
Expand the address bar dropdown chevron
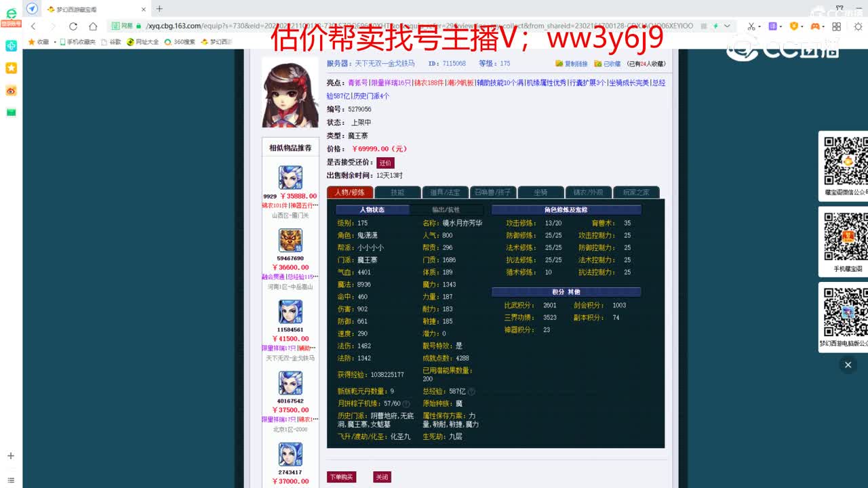pyautogui.click(x=727, y=26)
